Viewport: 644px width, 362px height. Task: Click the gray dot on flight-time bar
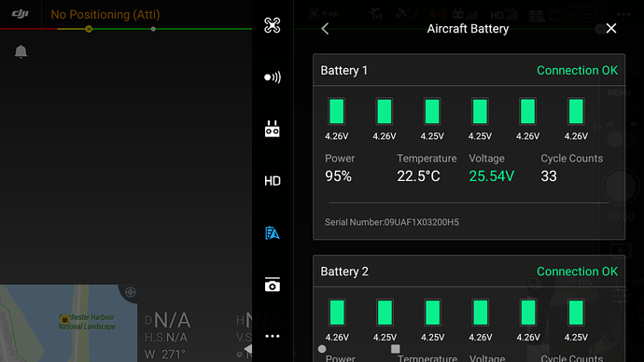pyautogui.click(x=153, y=29)
